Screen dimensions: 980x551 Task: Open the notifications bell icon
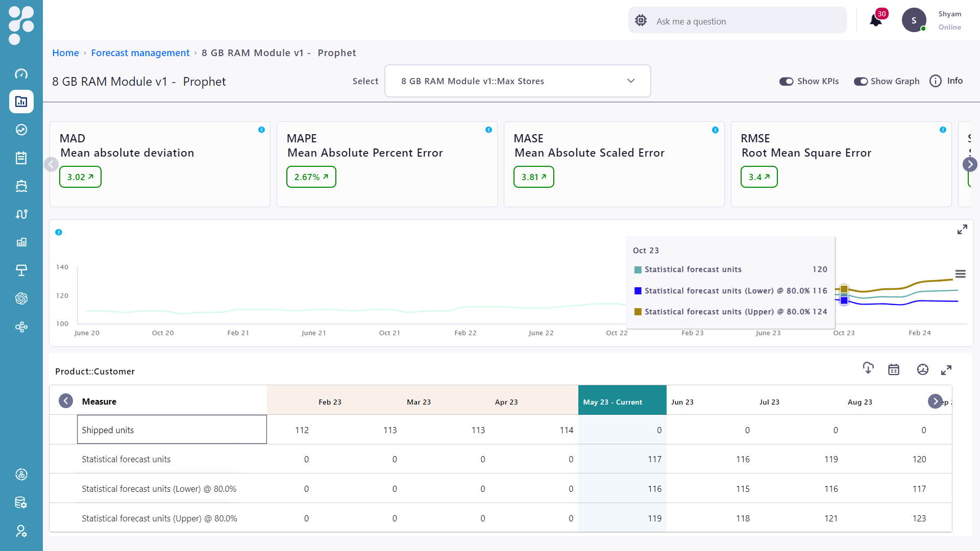876,20
